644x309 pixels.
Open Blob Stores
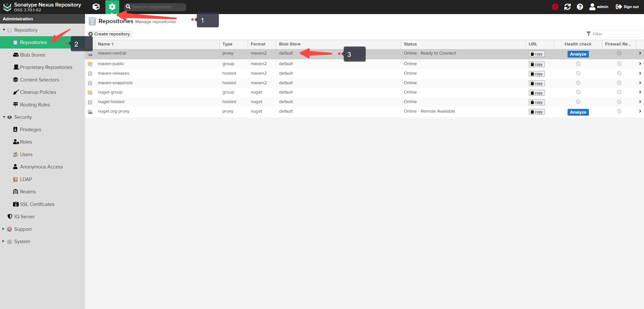click(32, 55)
